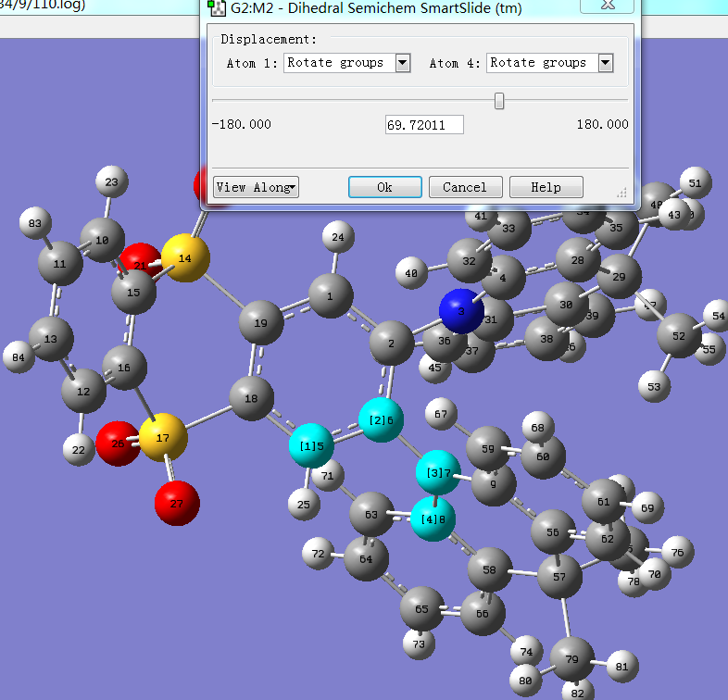728x700 pixels.
Task: Select hydrogen atom 76
Action: pos(678,552)
